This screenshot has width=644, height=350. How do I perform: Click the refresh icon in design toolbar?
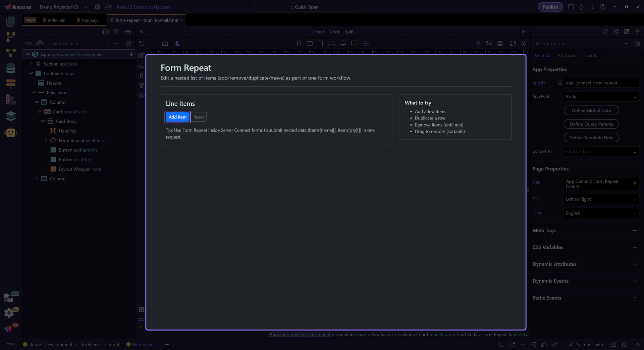point(513,43)
